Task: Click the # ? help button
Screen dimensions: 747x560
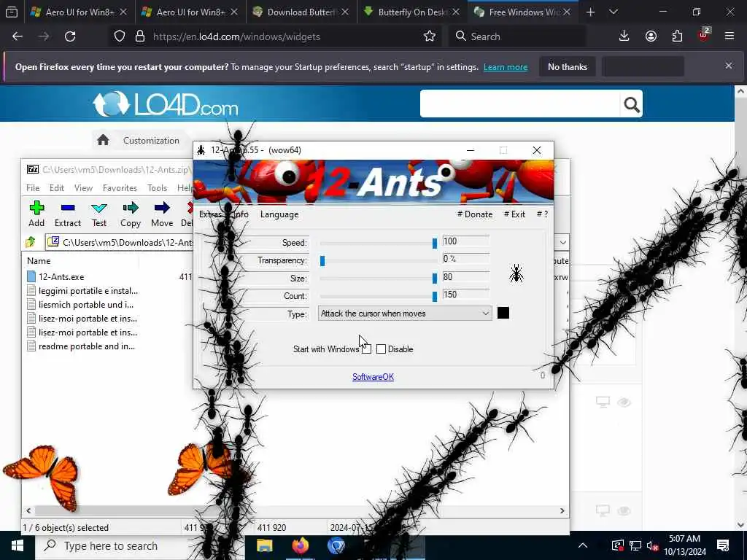Action: (x=542, y=214)
